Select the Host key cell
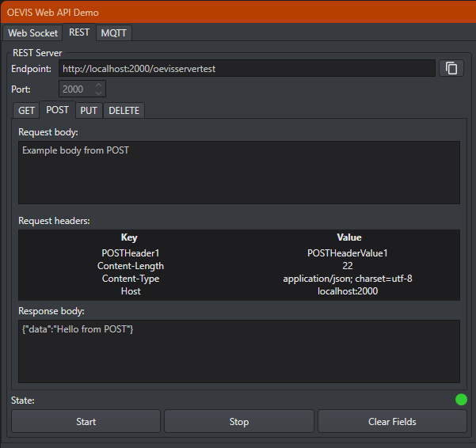 coord(131,291)
